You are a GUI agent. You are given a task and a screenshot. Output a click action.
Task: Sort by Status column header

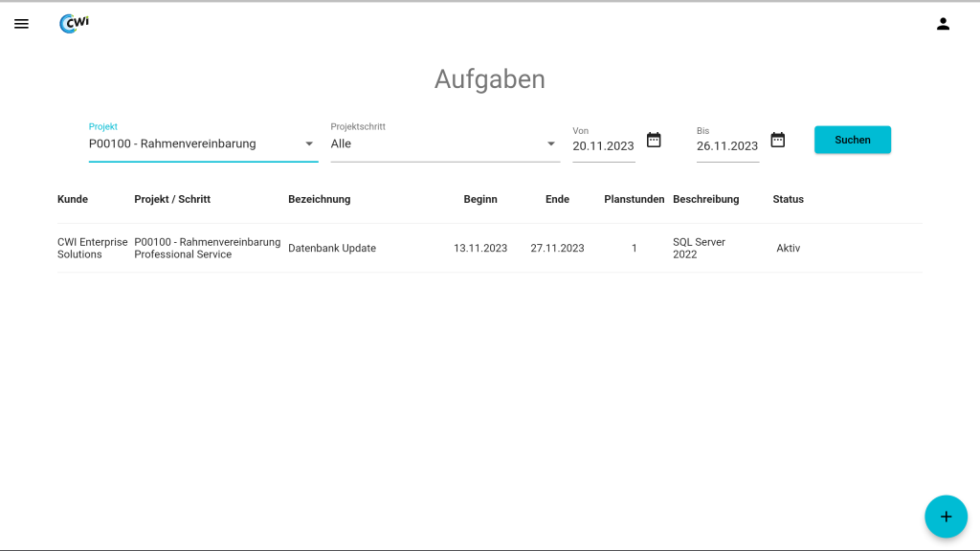[788, 199]
